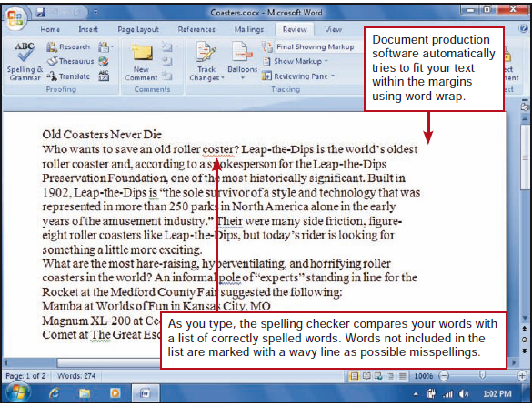This screenshot has width=532, height=407.
Task: Save the document with the Quick Access icon
Action: point(41,13)
